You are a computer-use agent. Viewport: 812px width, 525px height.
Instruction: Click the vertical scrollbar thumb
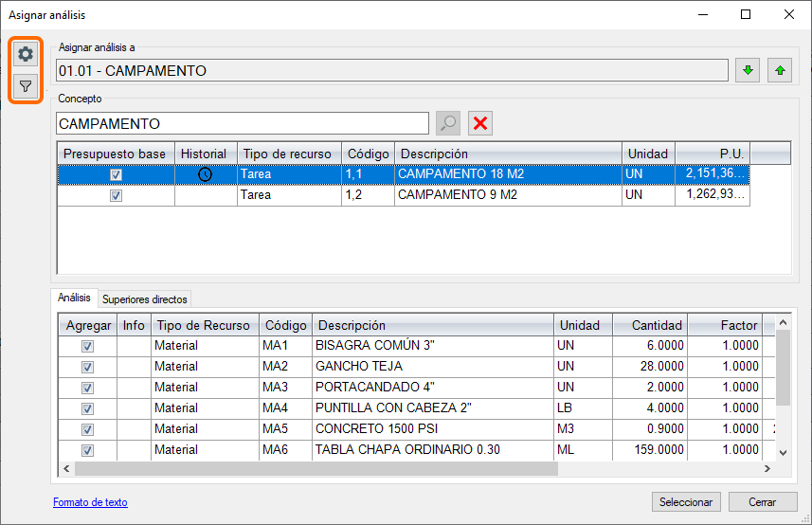click(x=783, y=368)
